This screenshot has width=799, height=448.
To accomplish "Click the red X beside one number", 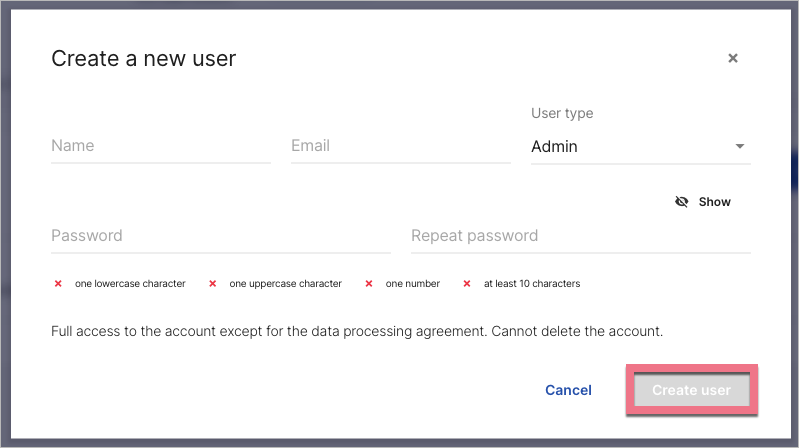I will coord(369,284).
